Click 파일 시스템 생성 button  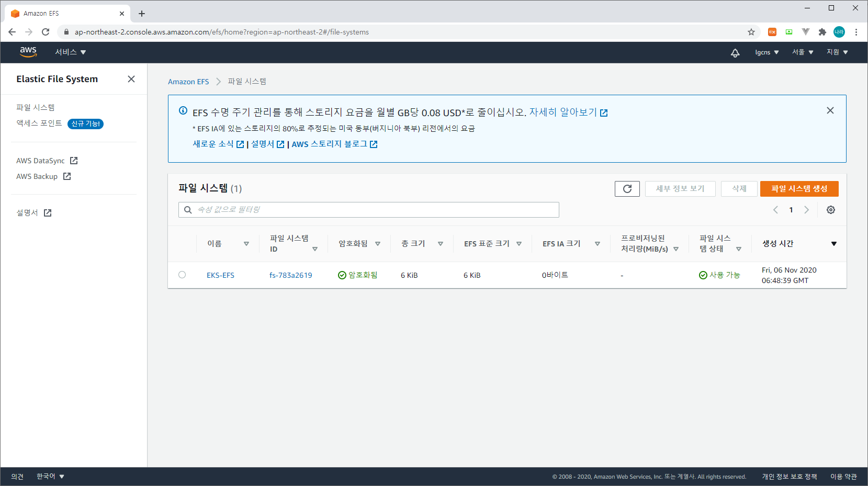[799, 189]
